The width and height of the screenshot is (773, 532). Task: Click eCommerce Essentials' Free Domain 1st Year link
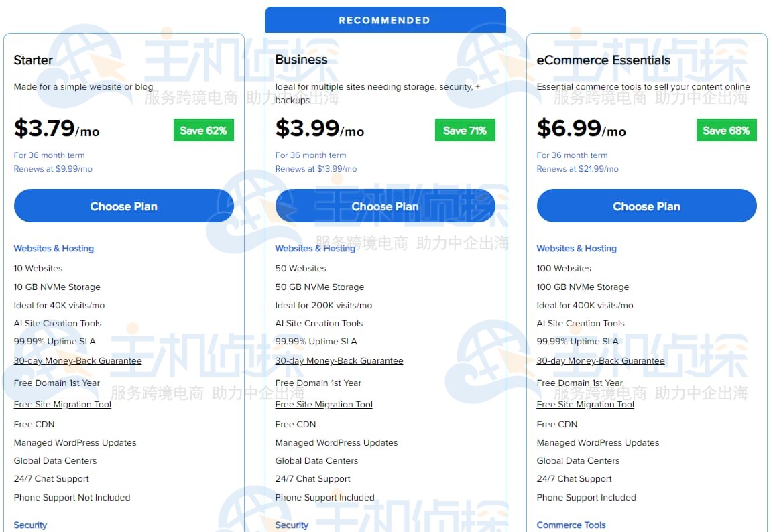click(x=580, y=383)
